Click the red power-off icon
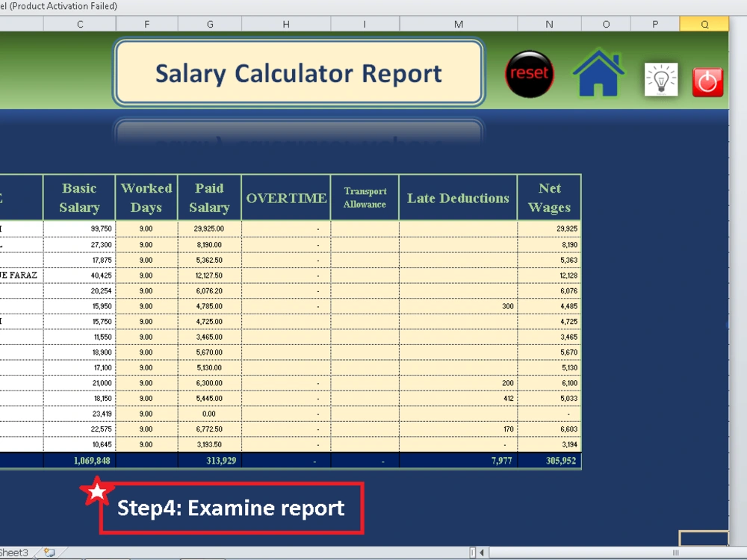The height and width of the screenshot is (560, 747). pos(707,82)
